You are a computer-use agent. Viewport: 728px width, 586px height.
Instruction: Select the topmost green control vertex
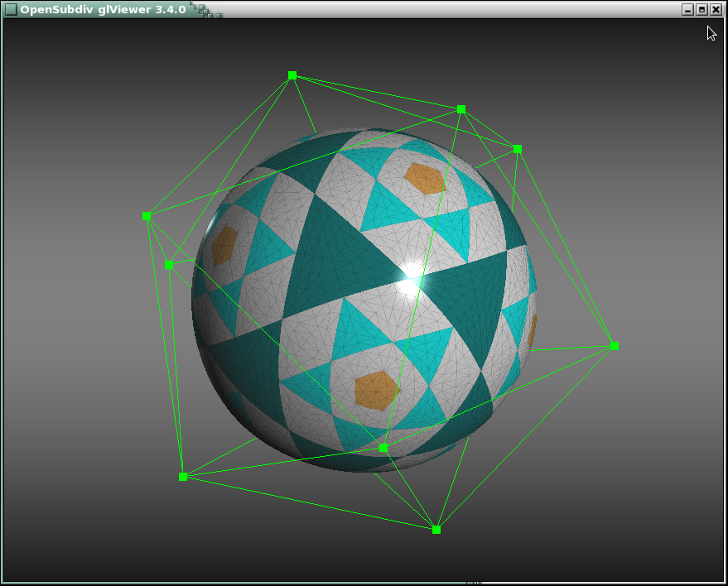[292, 75]
